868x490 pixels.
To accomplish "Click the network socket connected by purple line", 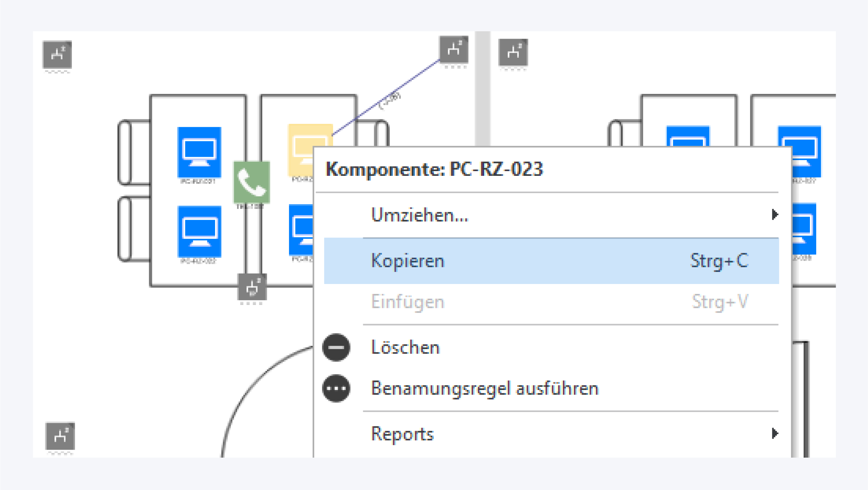I will pyautogui.click(x=454, y=50).
